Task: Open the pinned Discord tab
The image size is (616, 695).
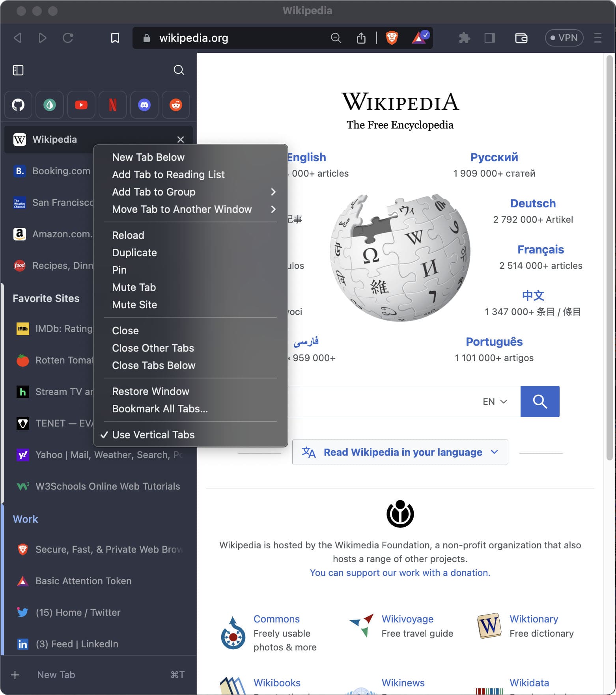Action: pyautogui.click(x=144, y=105)
